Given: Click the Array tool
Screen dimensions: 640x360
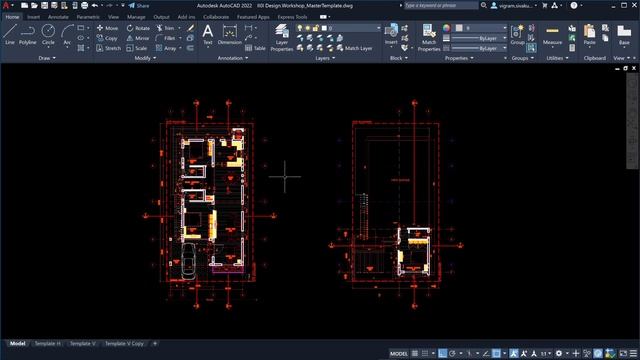Looking at the screenshot, I should [166, 48].
